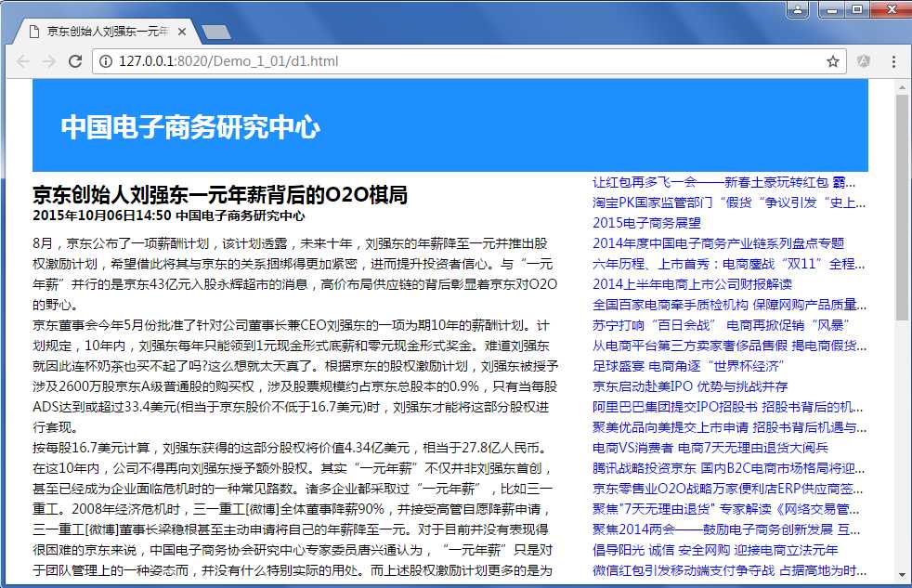This screenshot has width=912, height=588.
Task: Open the Chrome three-dot menu
Action: [894, 61]
